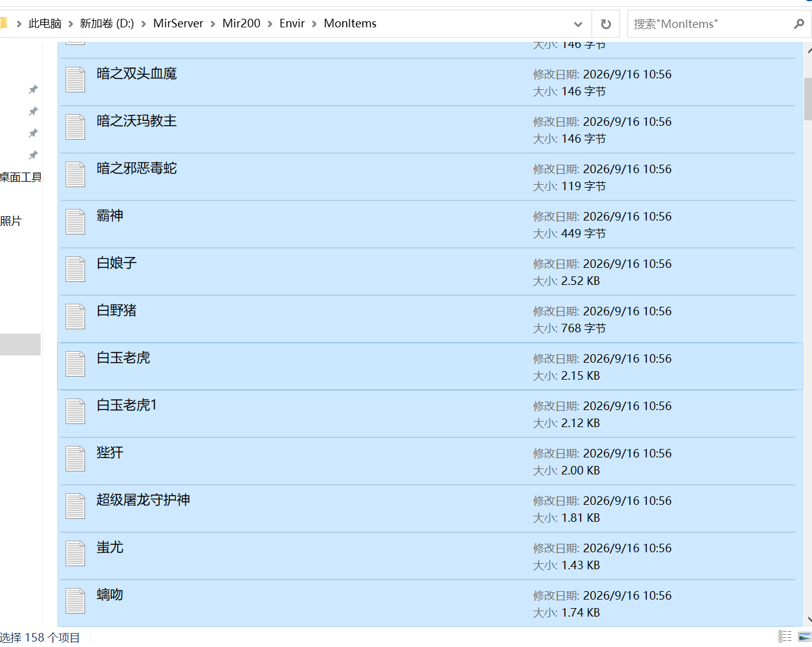Click the file icon beside 超级屠龙守护神
The width and height of the screenshot is (812, 647).
75,506
